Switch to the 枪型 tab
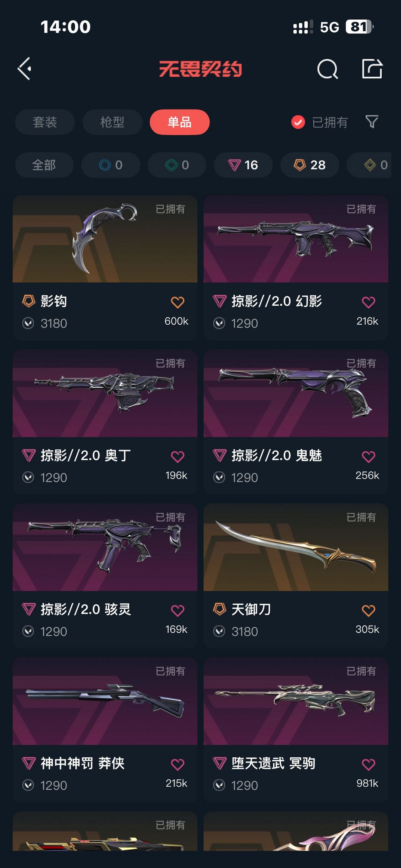The width and height of the screenshot is (401, 868). pyautogui.click(x=113, y=122)
